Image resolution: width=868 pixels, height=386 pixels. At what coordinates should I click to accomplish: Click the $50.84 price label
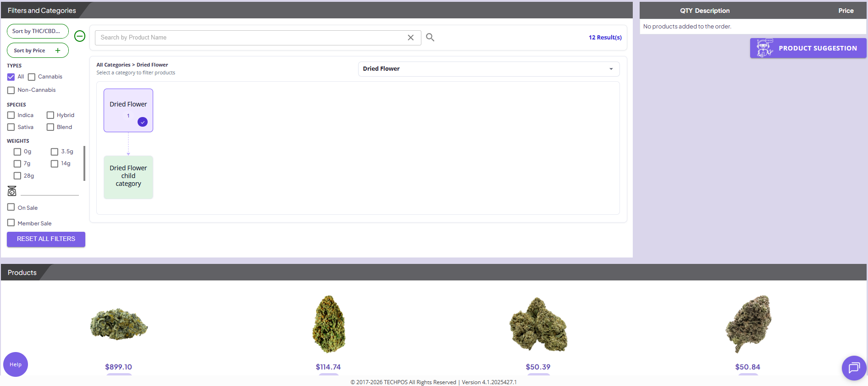tap(748, 367)
